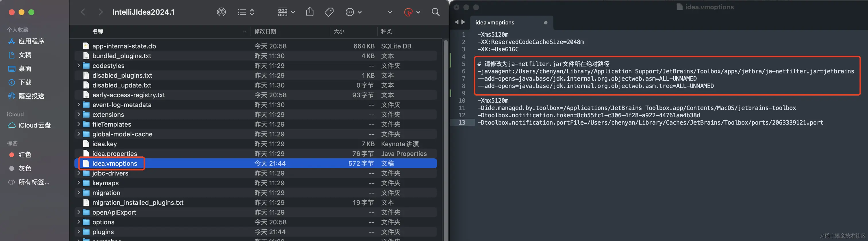
Task: Go back with the left chevron
Action: (x=83, y=12)
